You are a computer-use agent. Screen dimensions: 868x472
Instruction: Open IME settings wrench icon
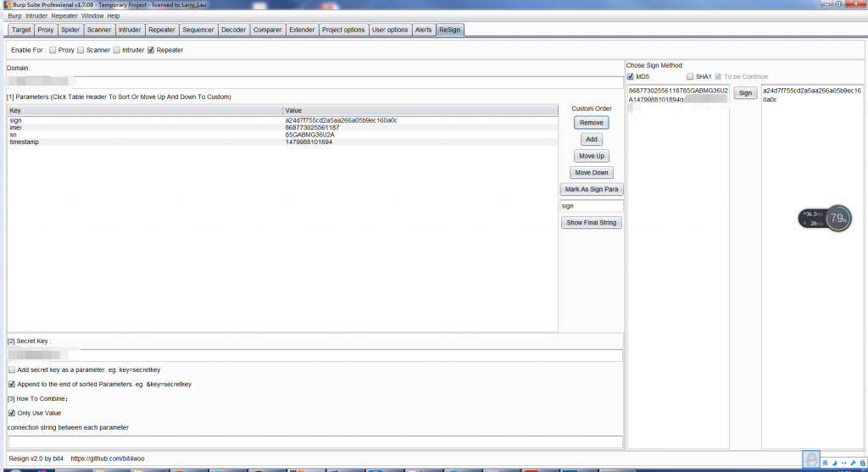coord(853,463)
